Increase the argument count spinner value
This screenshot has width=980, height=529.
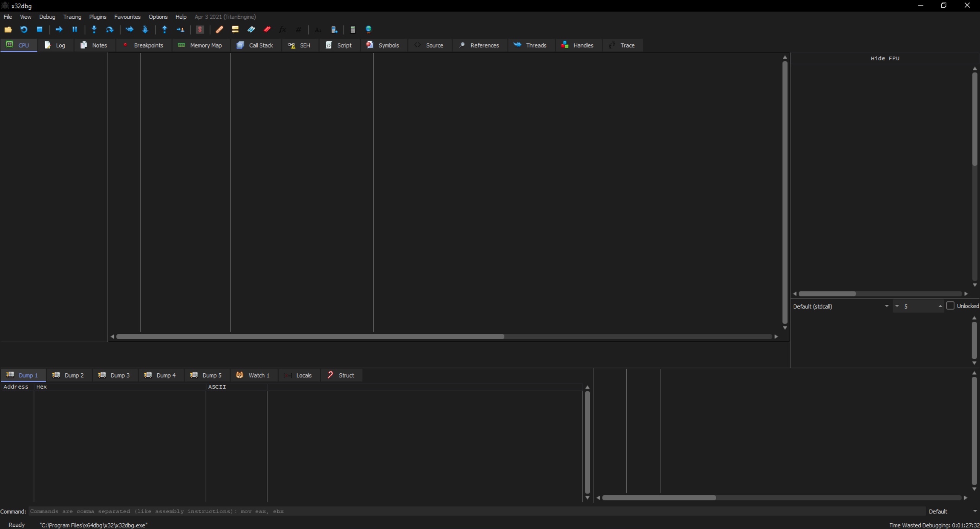tap(940, 306)
